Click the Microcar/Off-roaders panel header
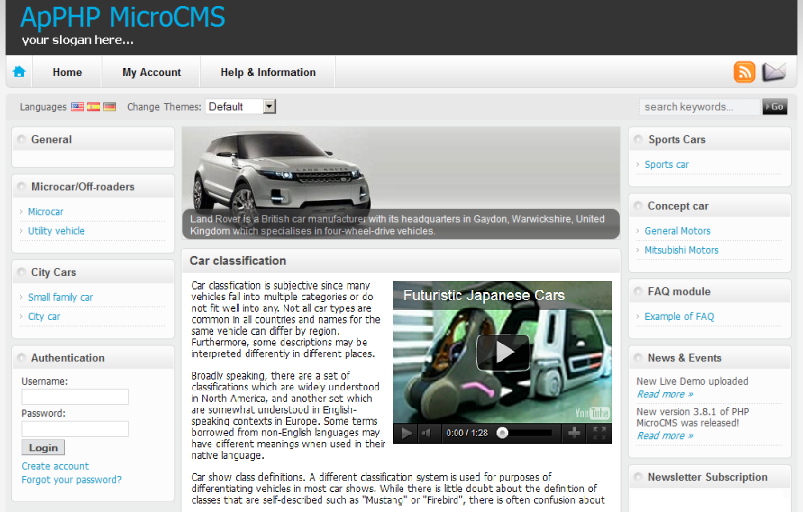 pyautogui.click(x=93, y=187)
